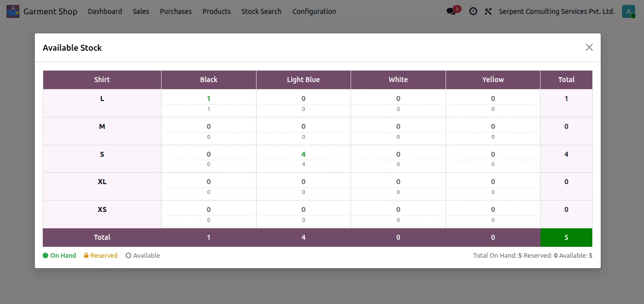Open the Sales menu
644x304 pixels.
pyautogui.click(x=141, y=11)
